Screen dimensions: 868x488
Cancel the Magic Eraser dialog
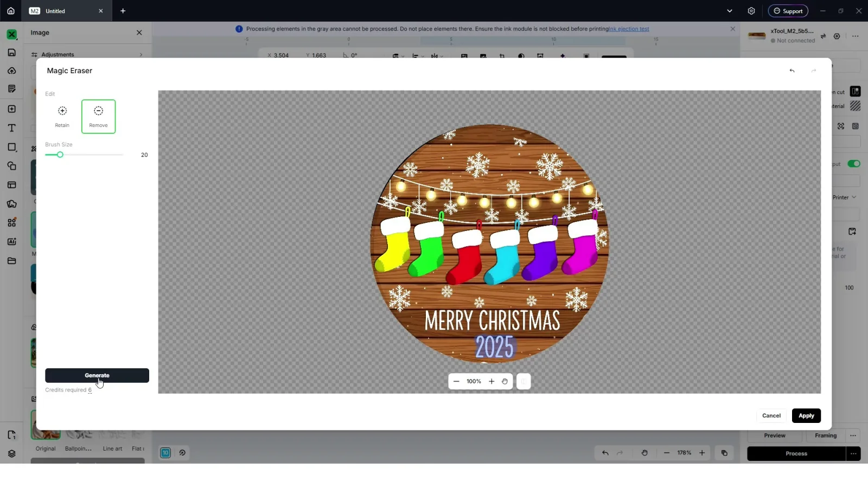771,415
